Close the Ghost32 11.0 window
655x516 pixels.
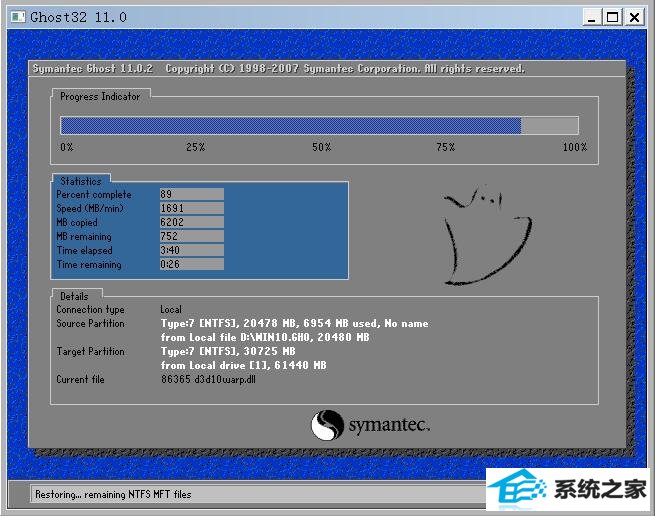point(635,18)
